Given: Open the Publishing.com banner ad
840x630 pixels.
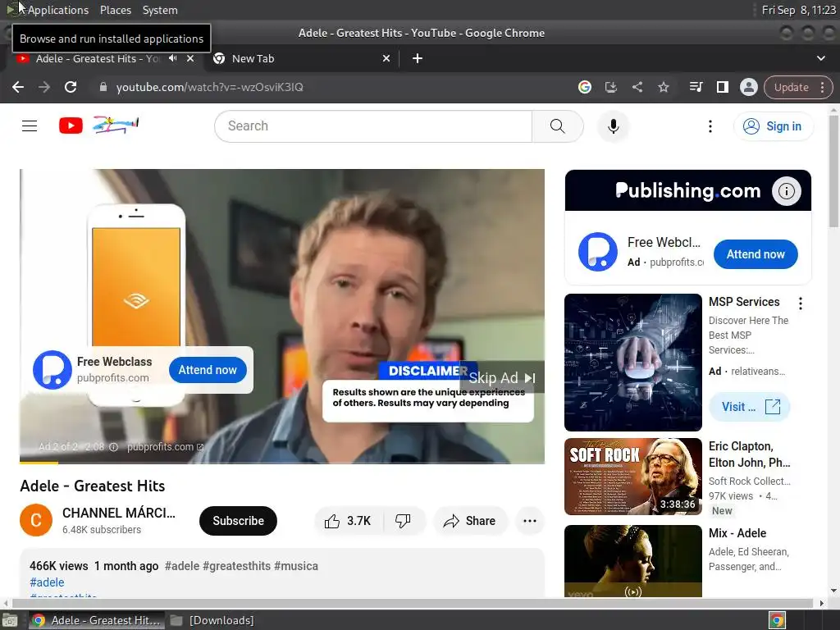Looking at the screenshot, I should [688, 190].
